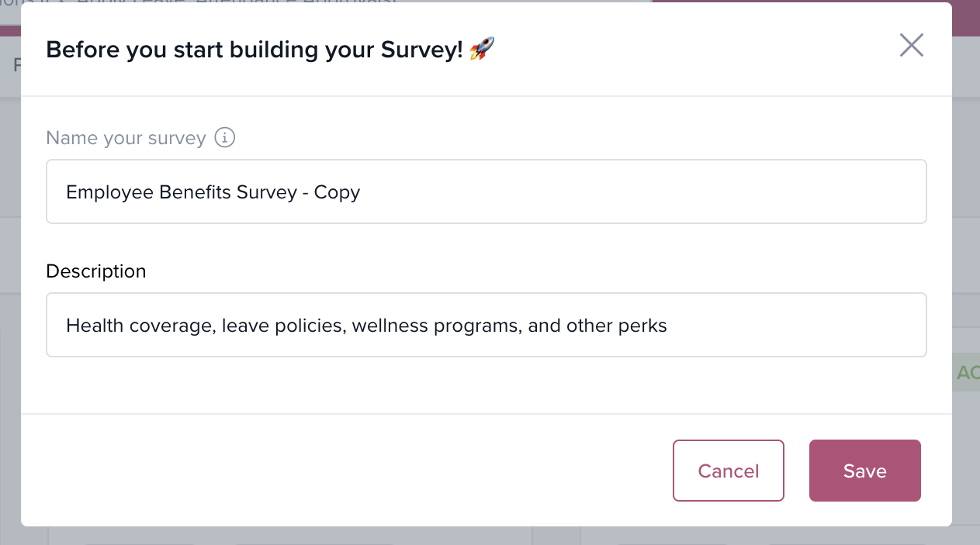Click the rocket emoji in the dialog title
980x545 pixels.
pyautogui.click(x=482, y=50)
